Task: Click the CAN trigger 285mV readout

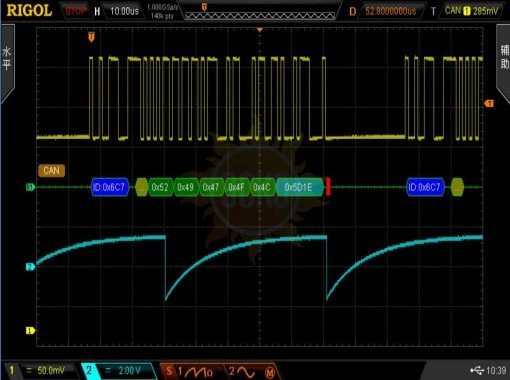Action: click(471, 11)
